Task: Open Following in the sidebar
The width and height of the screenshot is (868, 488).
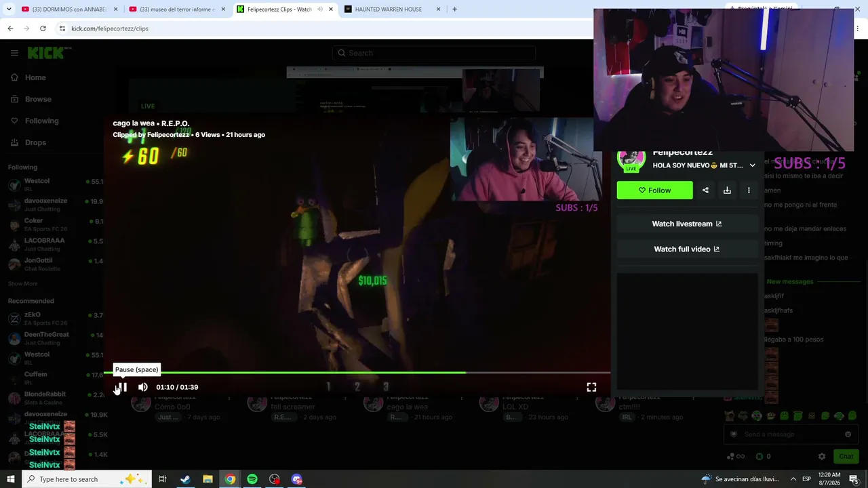Action: point(35,121)
